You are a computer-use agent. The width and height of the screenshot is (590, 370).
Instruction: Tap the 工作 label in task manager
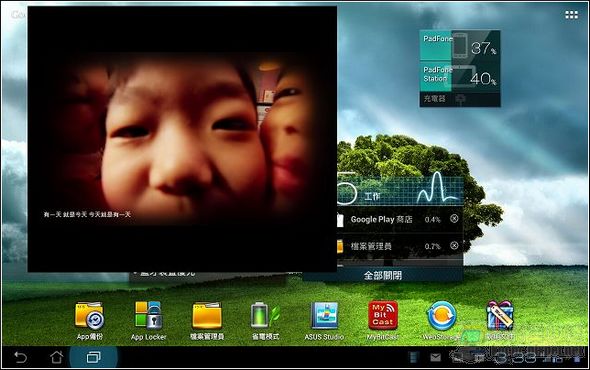coord(372,196)
